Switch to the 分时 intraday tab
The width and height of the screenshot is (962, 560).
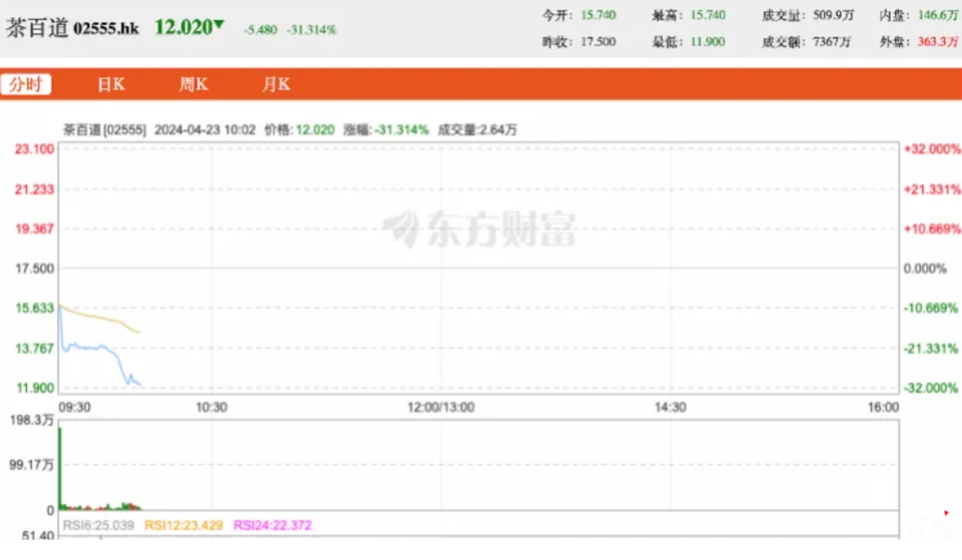pos(26,84)
